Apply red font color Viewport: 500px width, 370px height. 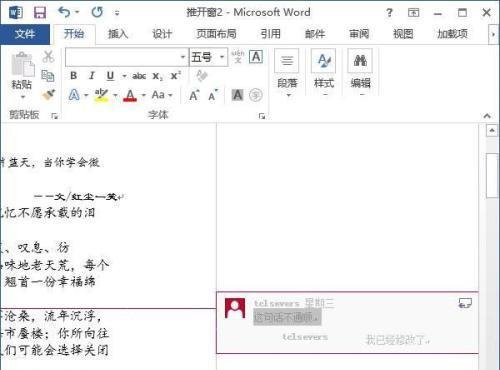(130, 95)
